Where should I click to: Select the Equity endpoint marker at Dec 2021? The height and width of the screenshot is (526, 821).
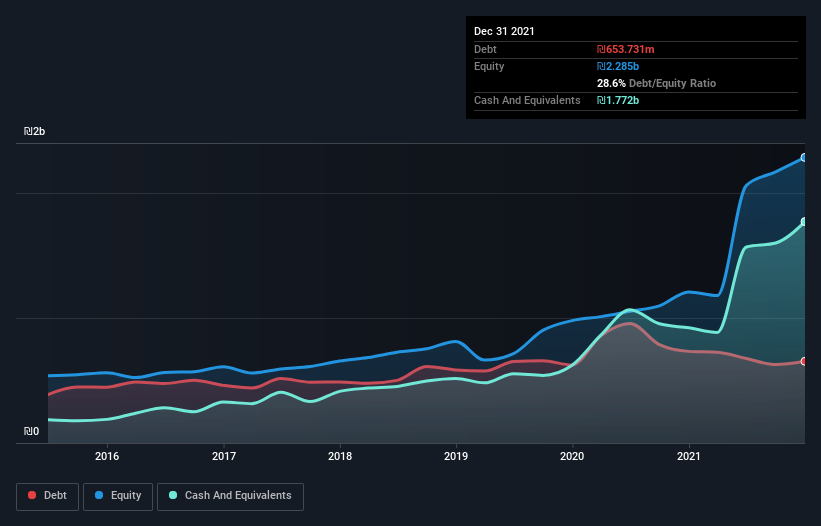coord(804,158)
